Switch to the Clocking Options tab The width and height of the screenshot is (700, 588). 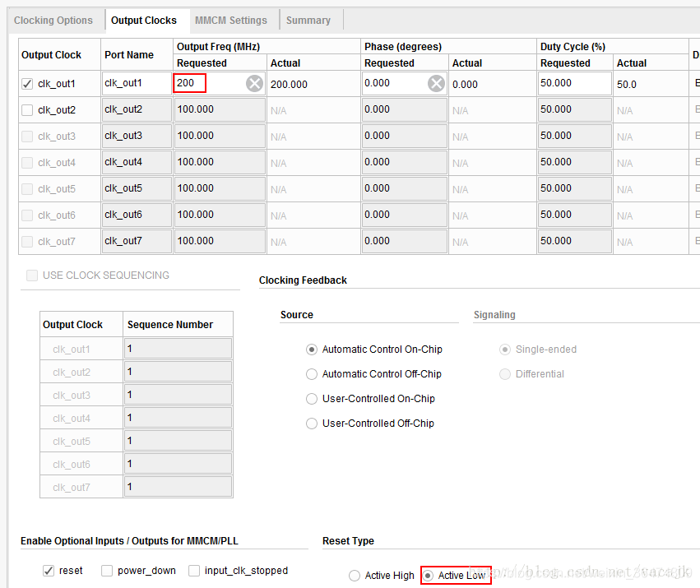pos(53,21)
